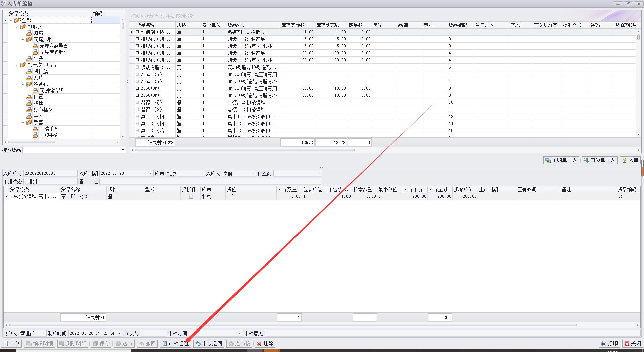Image resolution: width=644 pixels, height=352 pixels.
Task: Click the bottom grid horizontal scrollbar
Action: 293,325
